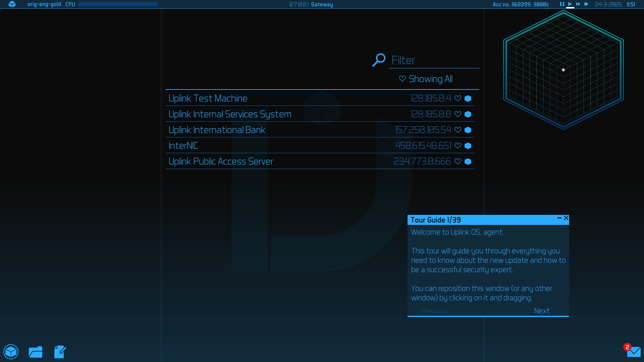Click hexagon icon for Public Access Server

click(468, 162)
